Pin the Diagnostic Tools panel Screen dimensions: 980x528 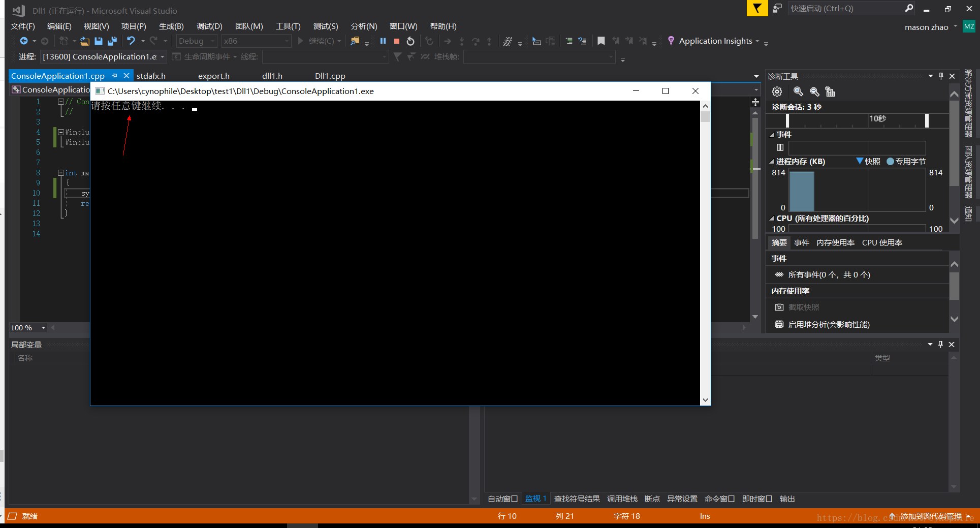point(941,76)
